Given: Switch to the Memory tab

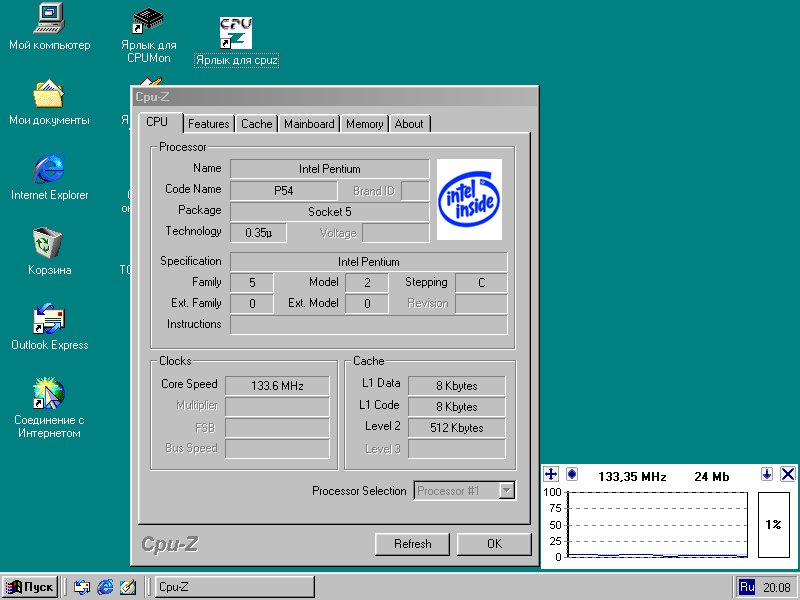Looking at the screenshot, I should [x=364, y=124].
